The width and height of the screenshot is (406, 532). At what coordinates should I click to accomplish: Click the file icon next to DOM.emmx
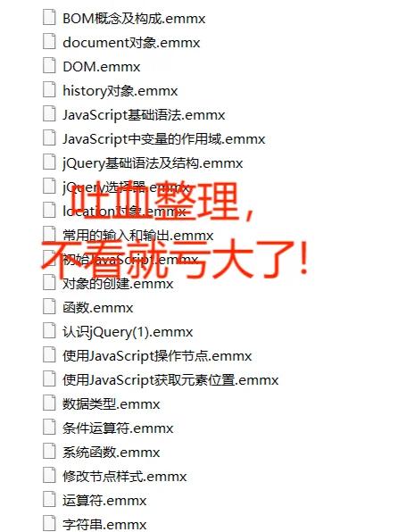coord(49,65)
